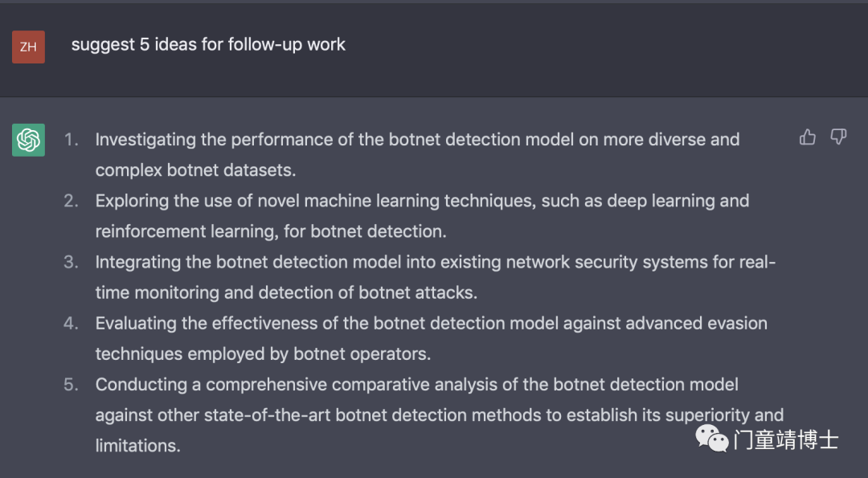Click list number "5." marker

click(x=71, y=385)
